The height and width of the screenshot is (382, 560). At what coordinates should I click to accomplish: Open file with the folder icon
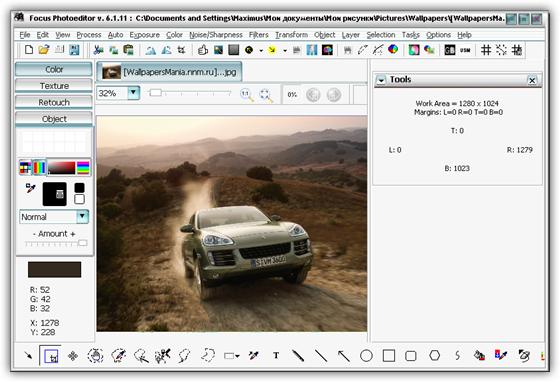pyautogui.click(x=44, y=50)
